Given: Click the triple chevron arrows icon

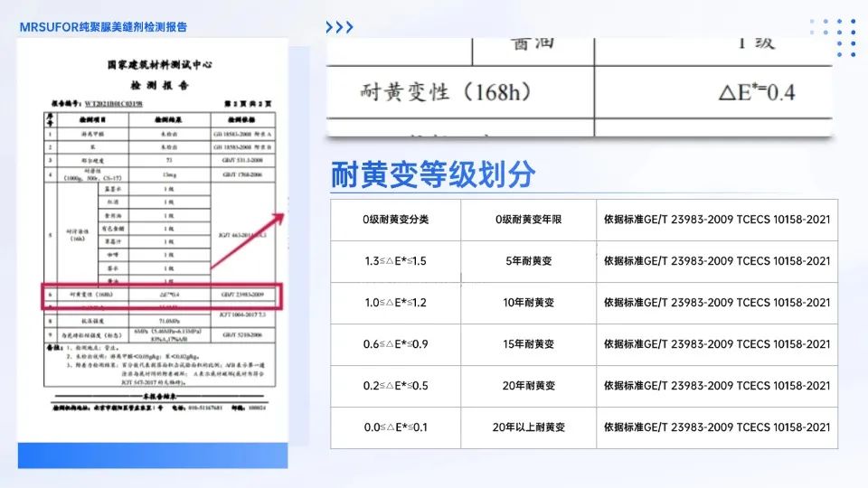Looking at the screenshot, I should [339, 27].
